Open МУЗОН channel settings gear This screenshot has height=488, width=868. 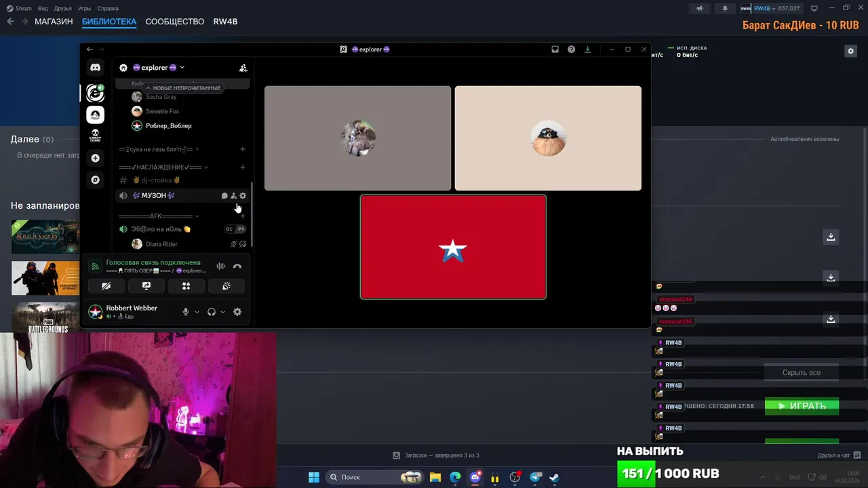pos(243,196)
